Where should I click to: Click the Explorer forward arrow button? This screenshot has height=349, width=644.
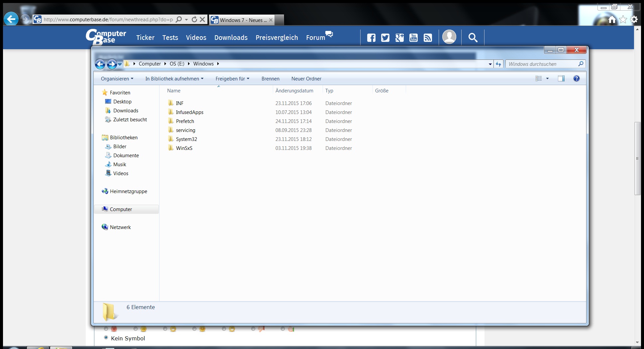point(112,64)
